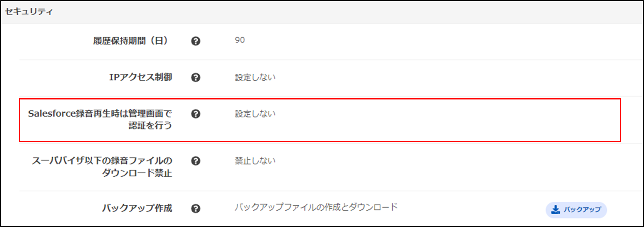644x227 pixels.
Task: Click the バックアップファイルの作成とダウンロード text
Action: tap(316, 207)
